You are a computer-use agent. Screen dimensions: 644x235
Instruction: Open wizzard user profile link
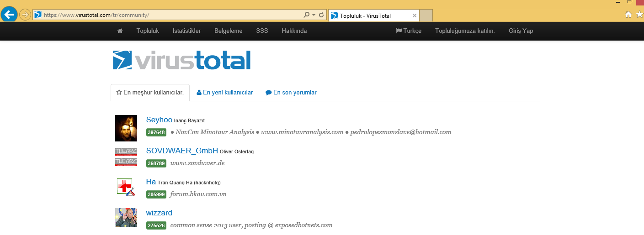click(159, 213)
